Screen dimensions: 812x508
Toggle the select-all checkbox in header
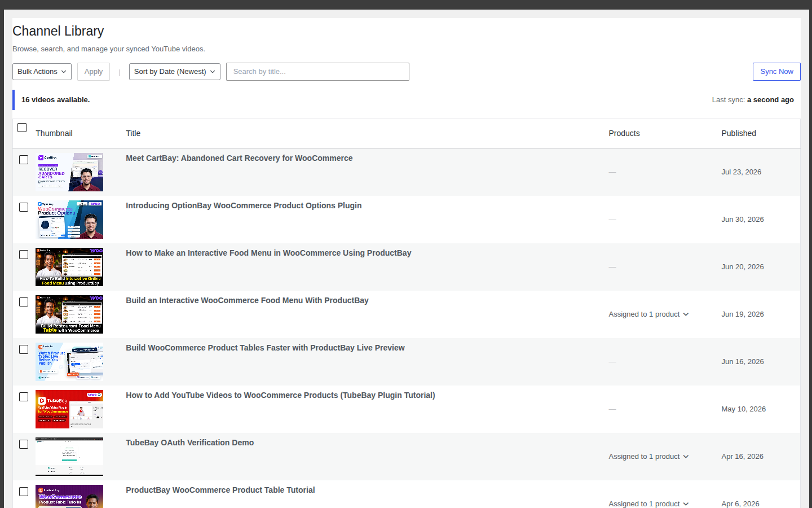click(22, 128)
